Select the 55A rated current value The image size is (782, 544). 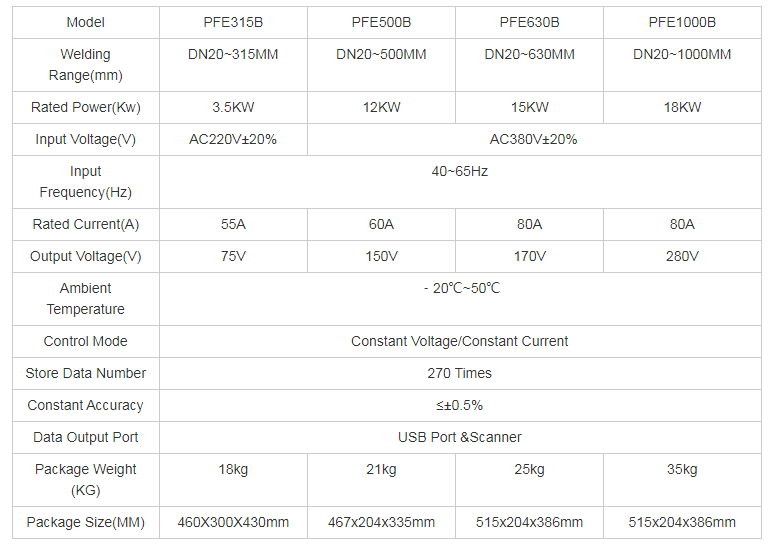[233, 224]
